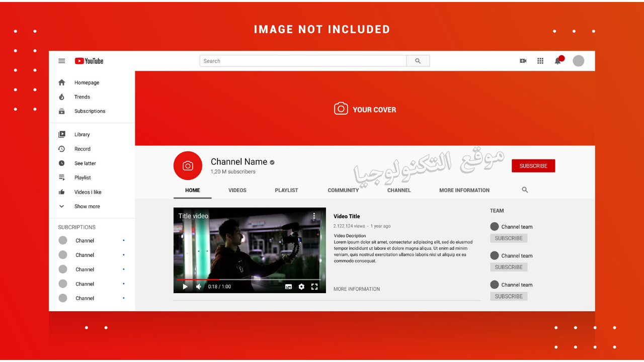Image resolution: width=644 pixels, height=362 pixels.
Task: Toggle subtitles in the video player
Action: (x=289, y=287)
